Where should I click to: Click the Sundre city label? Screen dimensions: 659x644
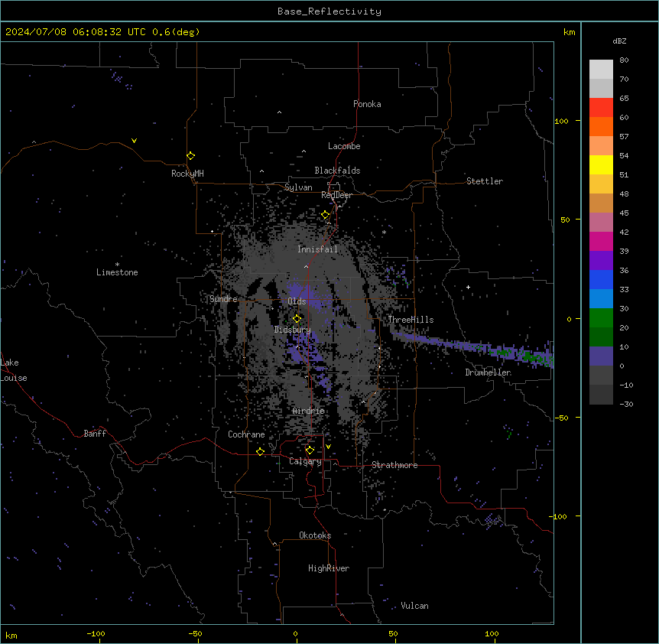click(x=223, y=299)
